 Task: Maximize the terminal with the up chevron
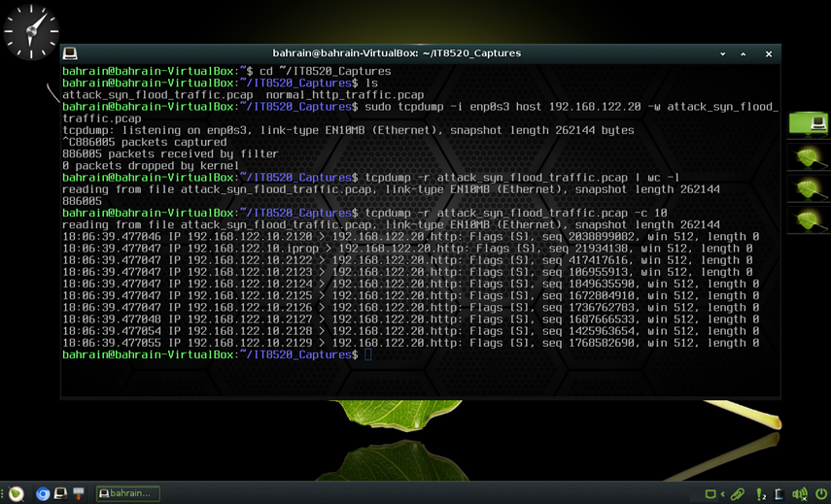pos(743,54)
